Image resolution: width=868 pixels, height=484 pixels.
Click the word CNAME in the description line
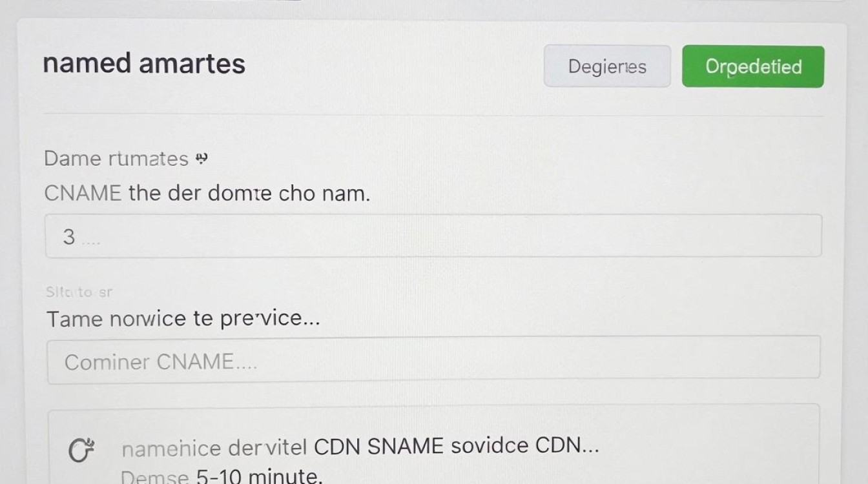coord(83,192)
